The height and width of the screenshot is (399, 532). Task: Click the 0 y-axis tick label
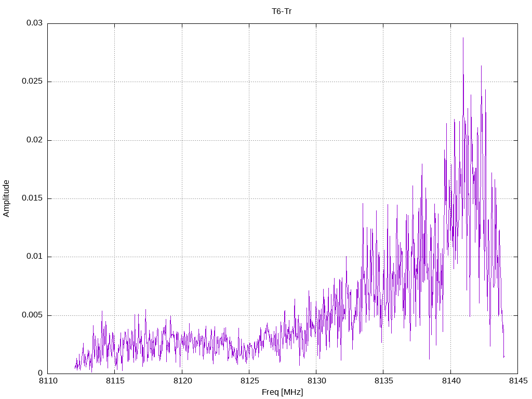(41, 374)
